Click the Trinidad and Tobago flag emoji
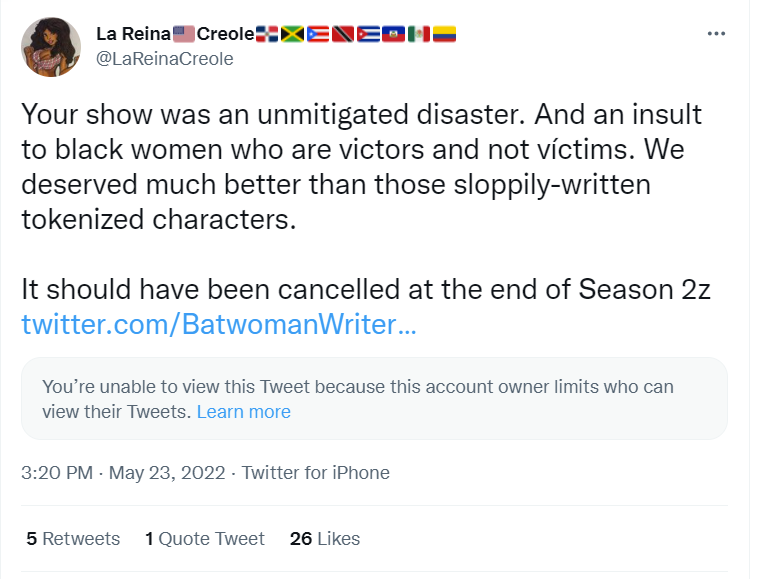Screen dimensions: 762x579 343,34
